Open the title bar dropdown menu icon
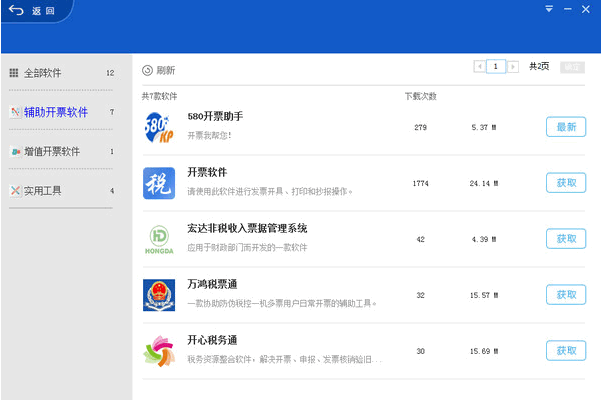The height and width of the screenshot is (401, 602). [x=549, y=9]
